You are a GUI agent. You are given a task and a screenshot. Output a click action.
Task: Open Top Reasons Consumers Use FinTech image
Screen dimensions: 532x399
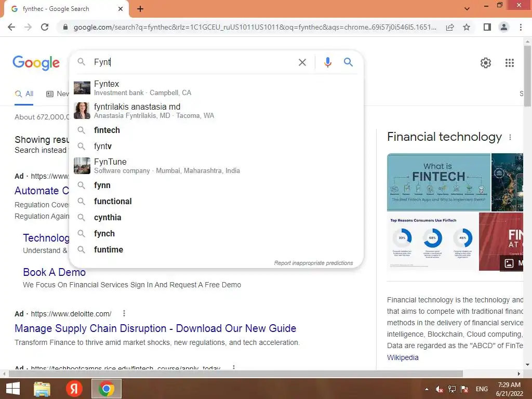tap(432, 242)
